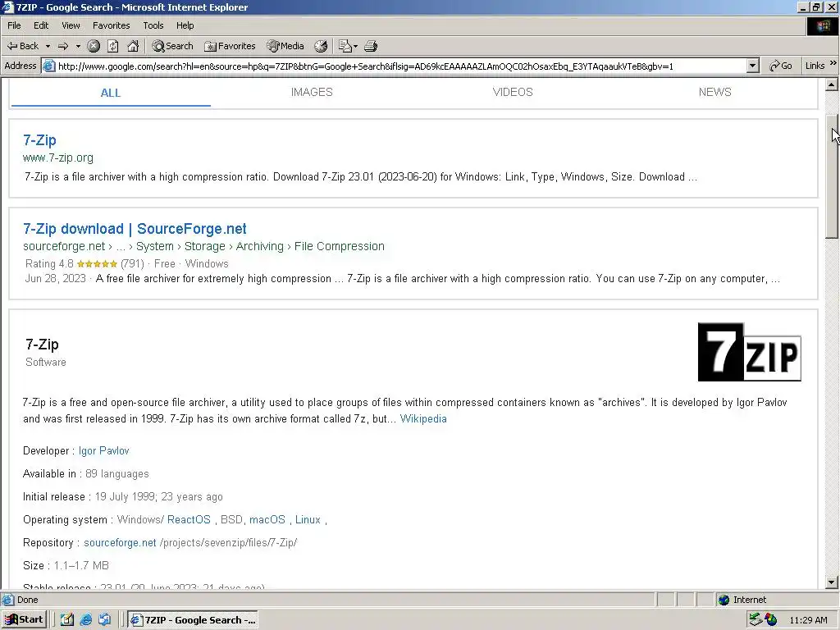Open the sourceforge.net repository link
The image size is (840, 630).
[x=120, y=543]
